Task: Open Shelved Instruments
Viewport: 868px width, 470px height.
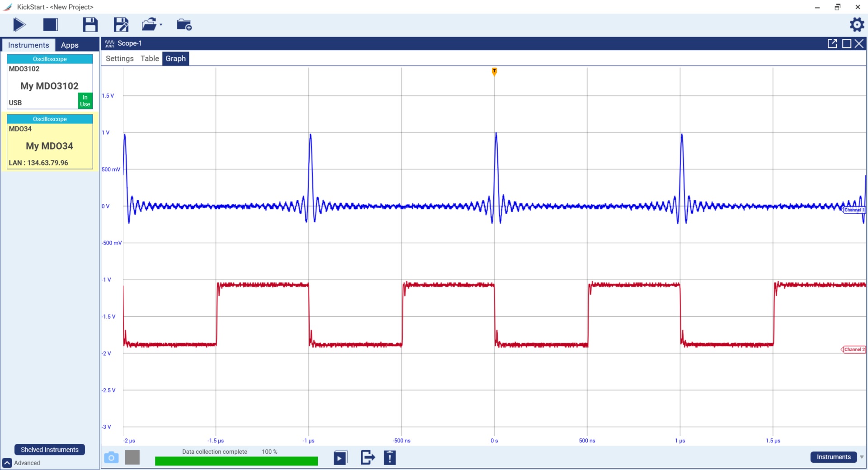Action: (50, 449)
